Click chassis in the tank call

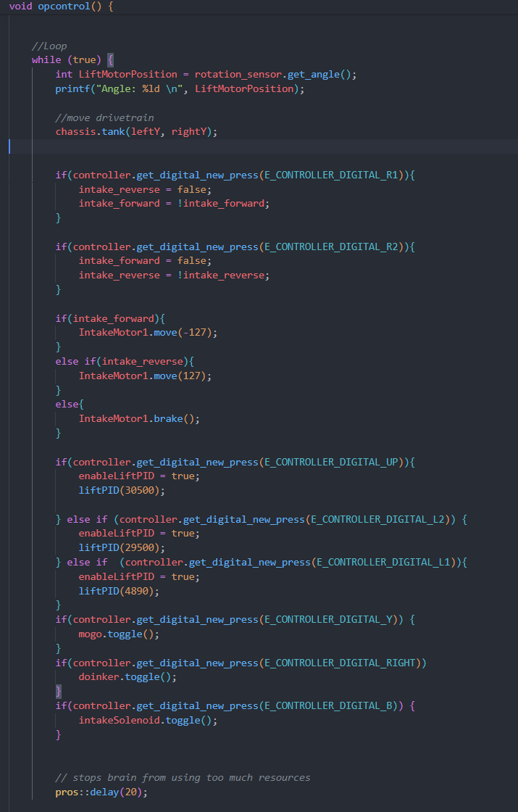pyautogui.click(x=75, y=131)
